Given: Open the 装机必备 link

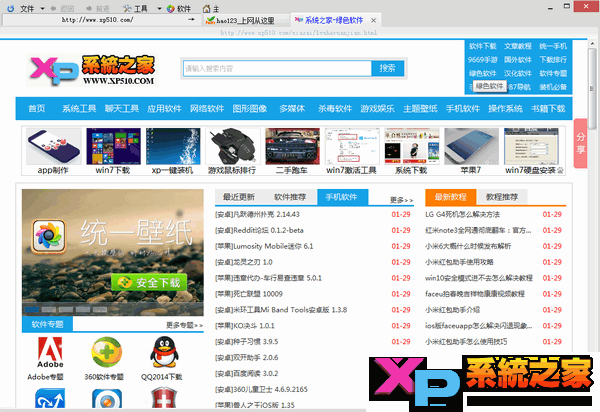Looking at the screenshot, I should tap(553, 87).
